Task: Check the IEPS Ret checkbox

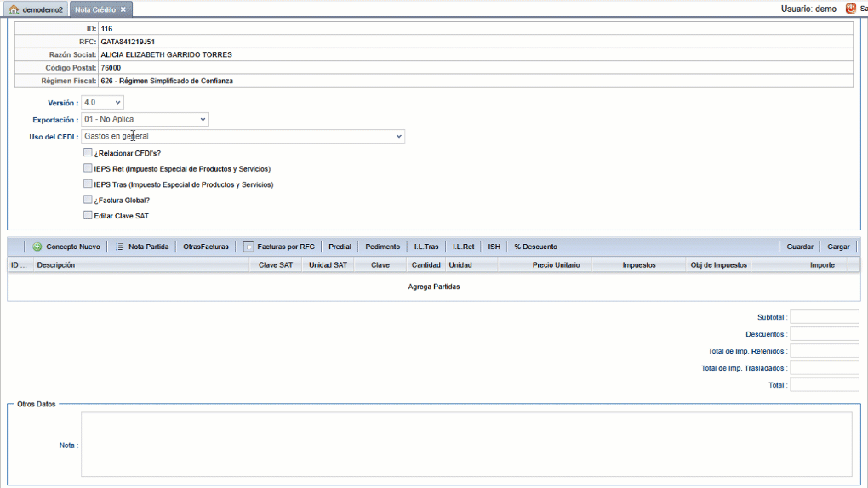Action: [x=88, y=168]
